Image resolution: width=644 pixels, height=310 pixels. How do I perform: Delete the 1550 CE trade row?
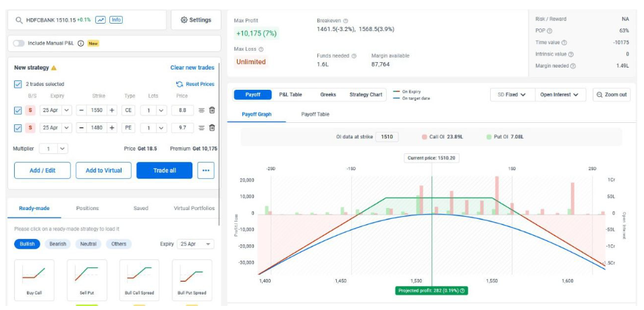pos(211,110)
